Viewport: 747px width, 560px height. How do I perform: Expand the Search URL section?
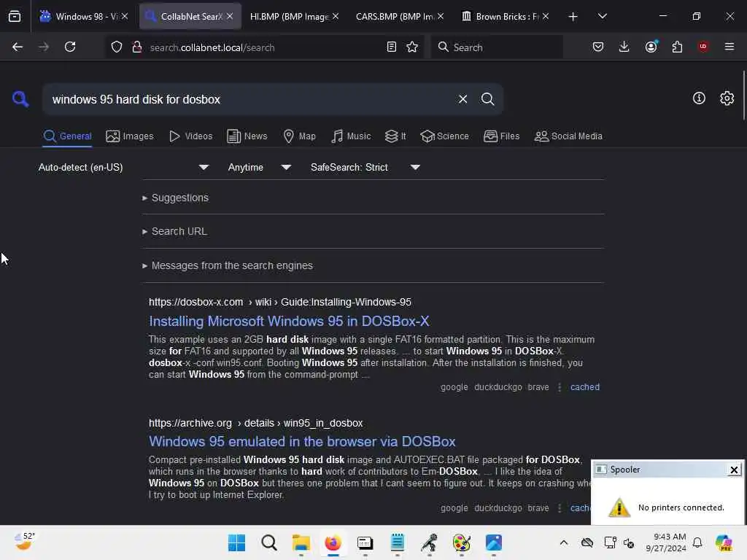coord(174,231)
